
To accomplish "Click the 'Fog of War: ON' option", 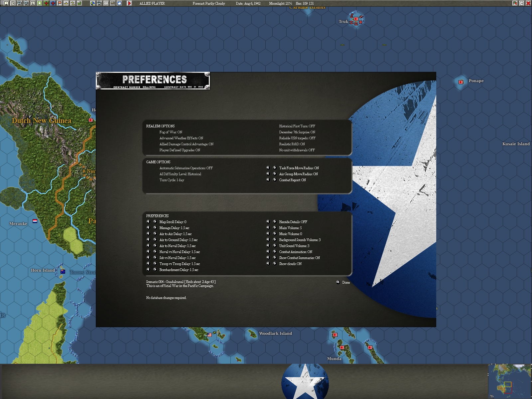I will tap(171, 132).
